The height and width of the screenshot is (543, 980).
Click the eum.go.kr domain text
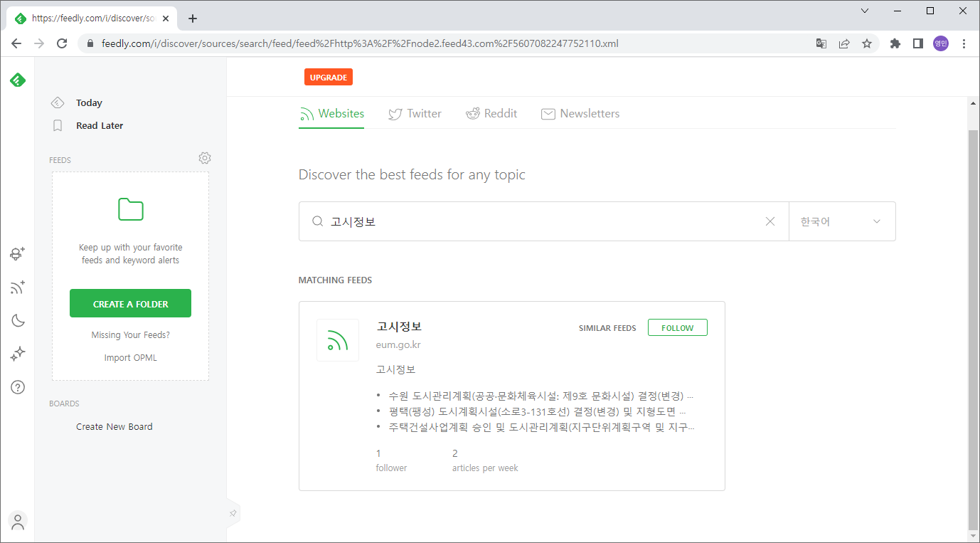pyautogui.click(x=398, y=344)
